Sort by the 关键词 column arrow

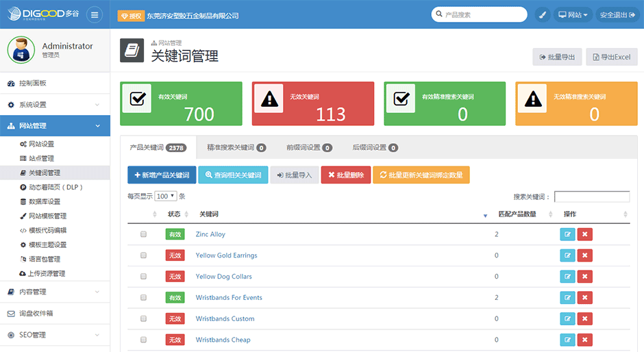pyautogui.click(x=485, y=215)
